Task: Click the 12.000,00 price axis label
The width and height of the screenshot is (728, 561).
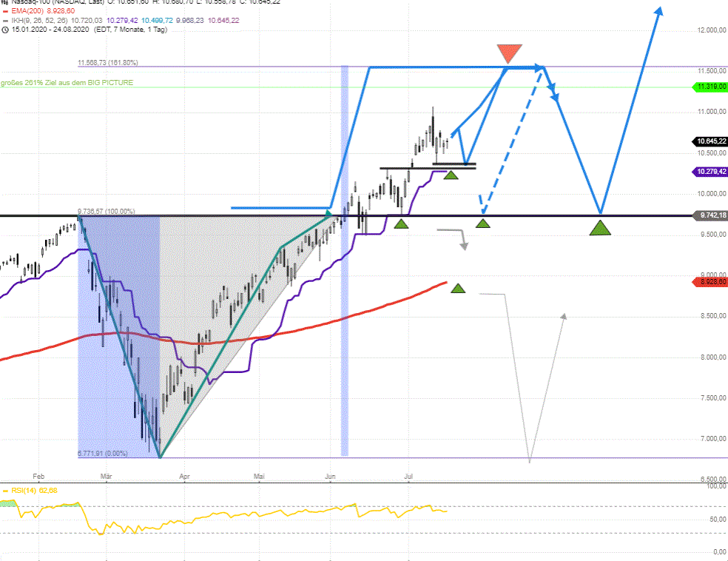Action: [x=712, y=30]
